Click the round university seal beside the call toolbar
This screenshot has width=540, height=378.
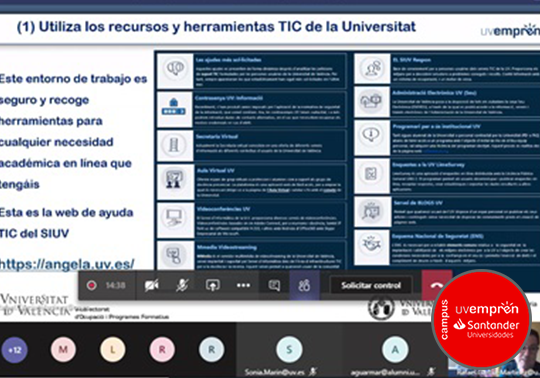(381, 307)
